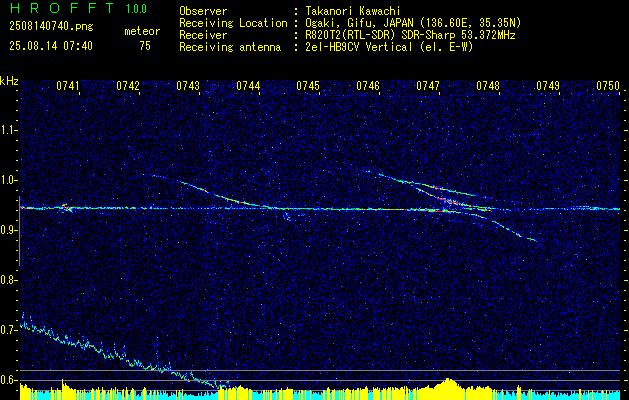Click the 0743 time marker
The width and height of the screenshot is (629, 400).
[x=188, y=86]
